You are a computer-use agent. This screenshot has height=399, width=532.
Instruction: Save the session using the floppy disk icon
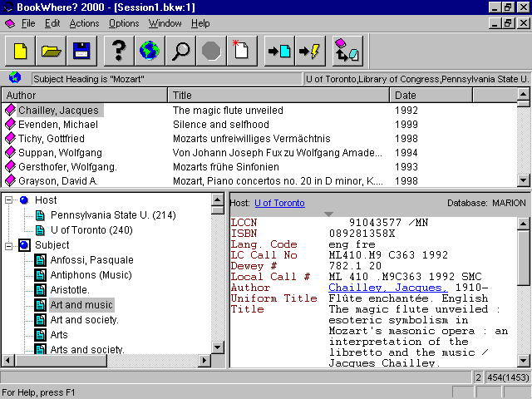pos(81,52)
